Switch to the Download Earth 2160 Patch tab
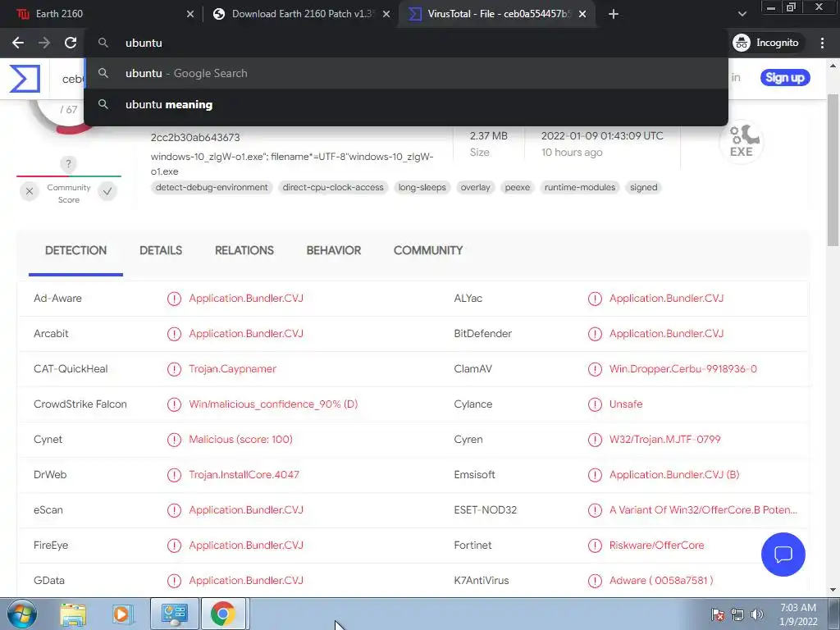Screen dimensions: 840x630 coord(300,15)
